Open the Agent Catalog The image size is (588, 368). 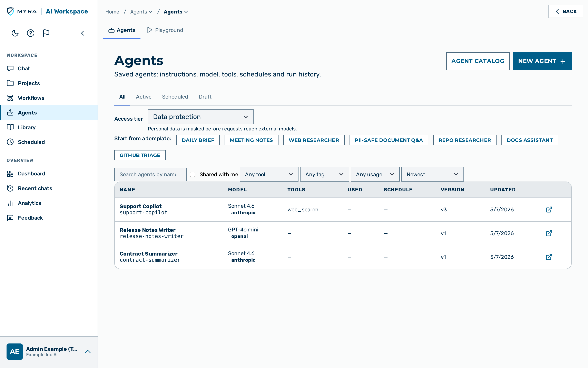point(478,61)
